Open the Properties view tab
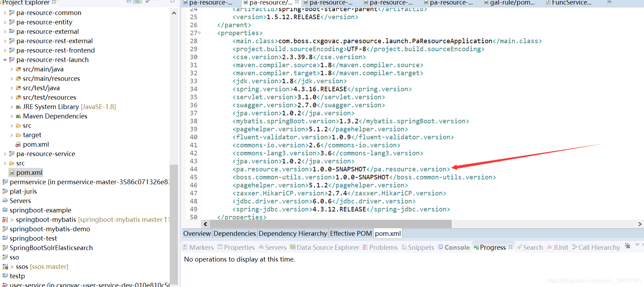 [236, 247]
